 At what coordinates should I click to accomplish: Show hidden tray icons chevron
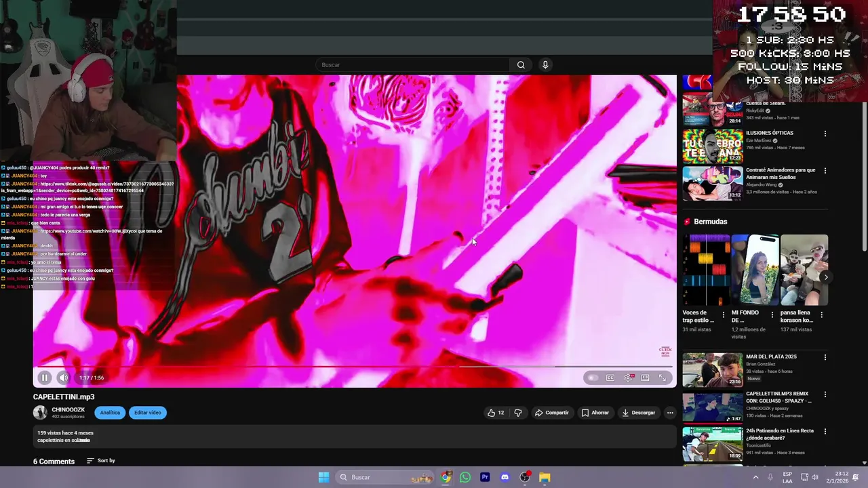[755, 477]
